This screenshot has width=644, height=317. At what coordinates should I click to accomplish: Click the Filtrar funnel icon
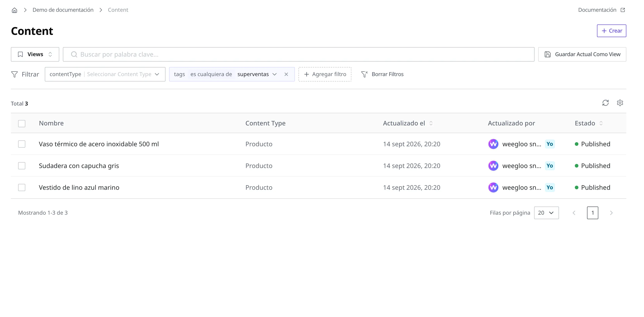point(14,74)
